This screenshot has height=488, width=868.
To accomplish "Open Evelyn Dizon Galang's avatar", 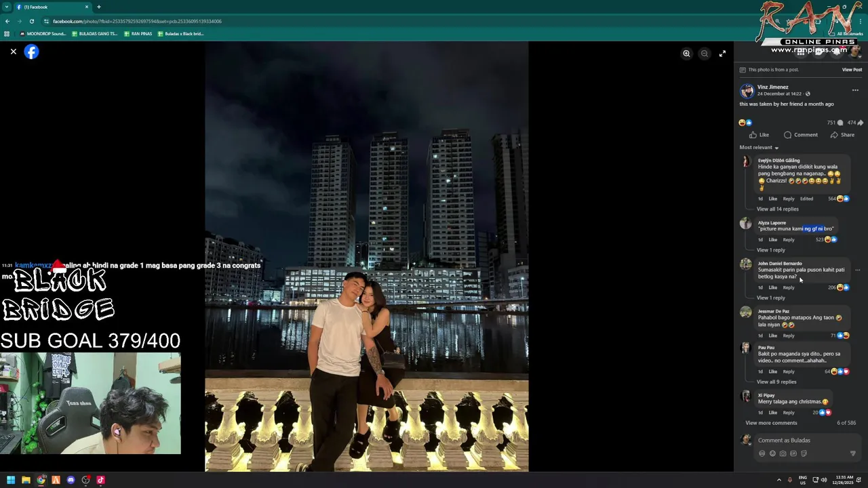I will pos(746,161).
